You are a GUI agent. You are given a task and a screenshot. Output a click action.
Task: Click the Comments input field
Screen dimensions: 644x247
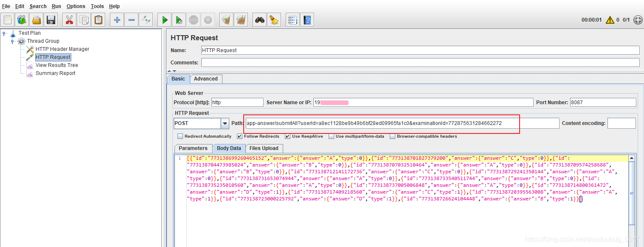coord(420,62)
